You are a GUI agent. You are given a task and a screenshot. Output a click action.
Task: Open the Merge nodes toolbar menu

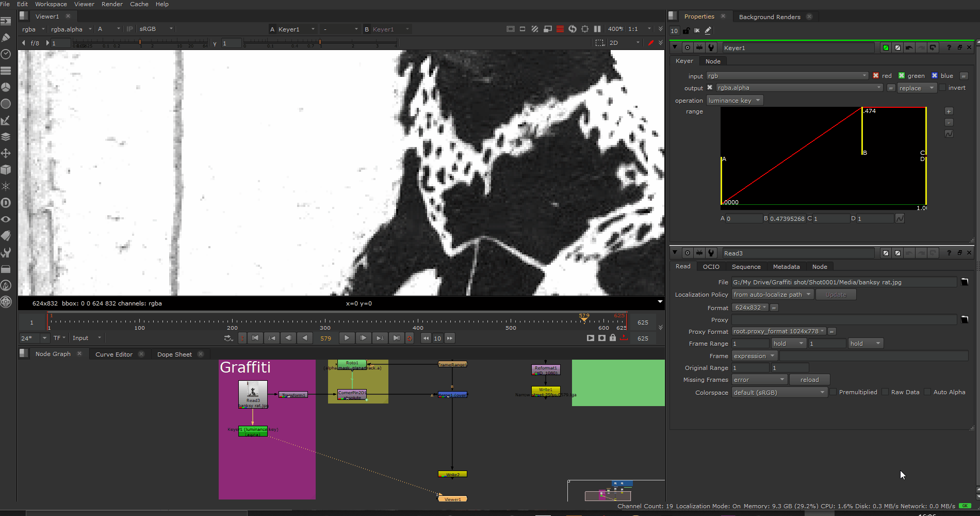[6, 137]
